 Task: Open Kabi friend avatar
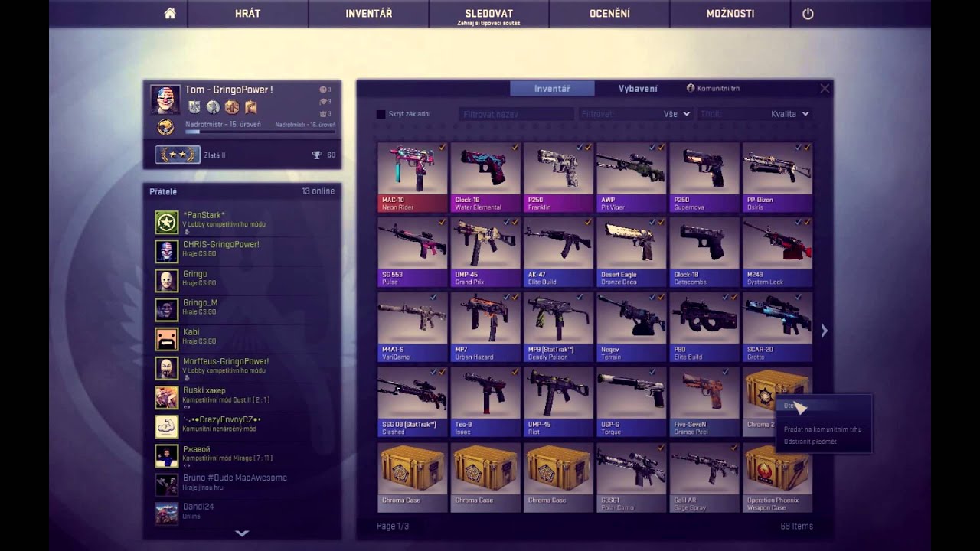167,339
